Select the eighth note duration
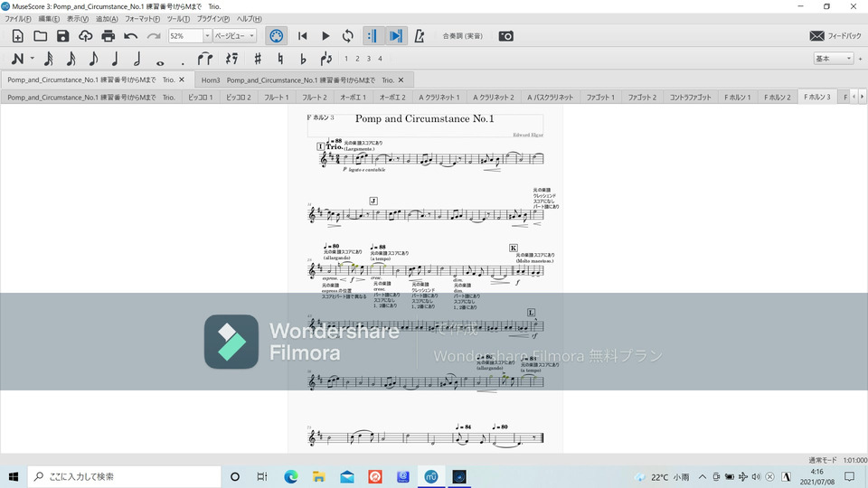 click(x=93, y=59)
